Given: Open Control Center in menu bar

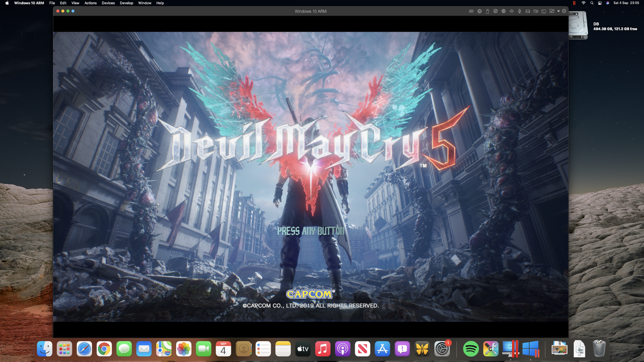Looking at the screenshot, I should pyautogui.click(x=600, y=3).
